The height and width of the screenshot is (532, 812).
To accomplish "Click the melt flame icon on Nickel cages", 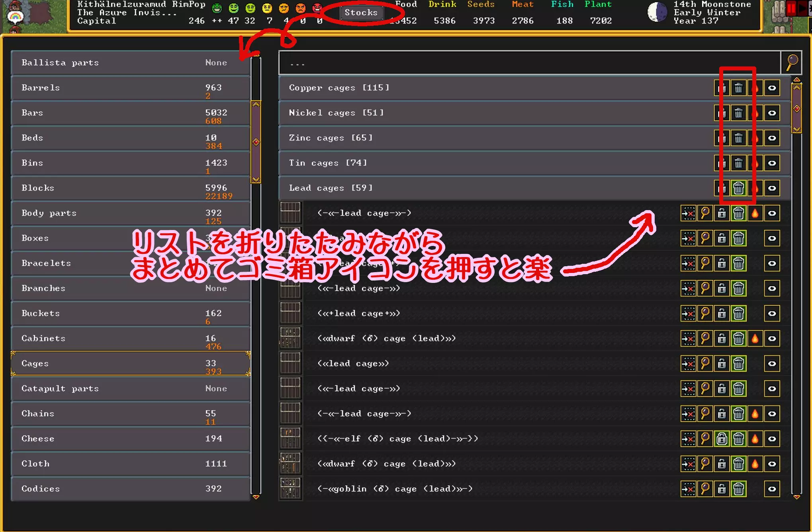I will (755, 113).
